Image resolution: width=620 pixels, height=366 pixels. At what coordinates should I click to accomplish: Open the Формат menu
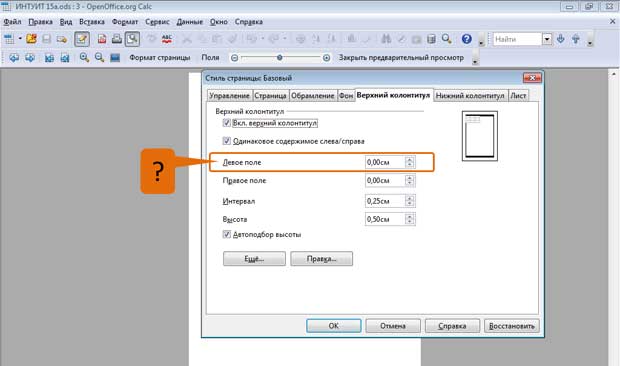pos(125,22)
